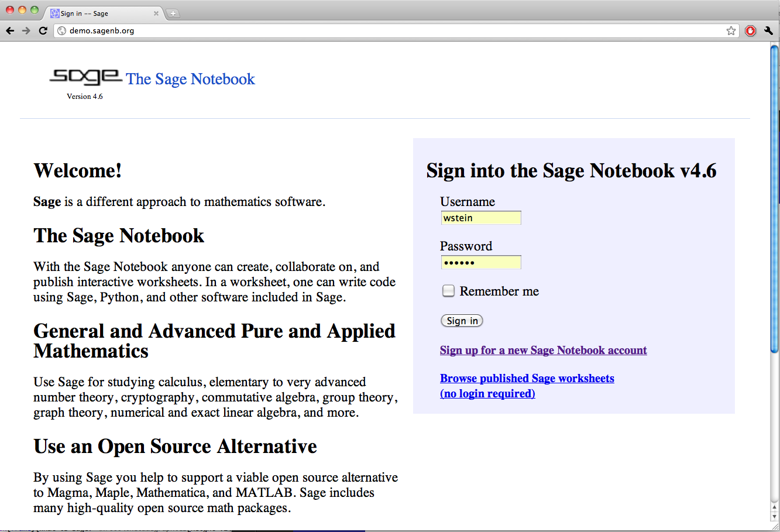Click the Use an Open Source Alternative heading
The height and width of the screenshot is (532, 780).
[175, 446]
